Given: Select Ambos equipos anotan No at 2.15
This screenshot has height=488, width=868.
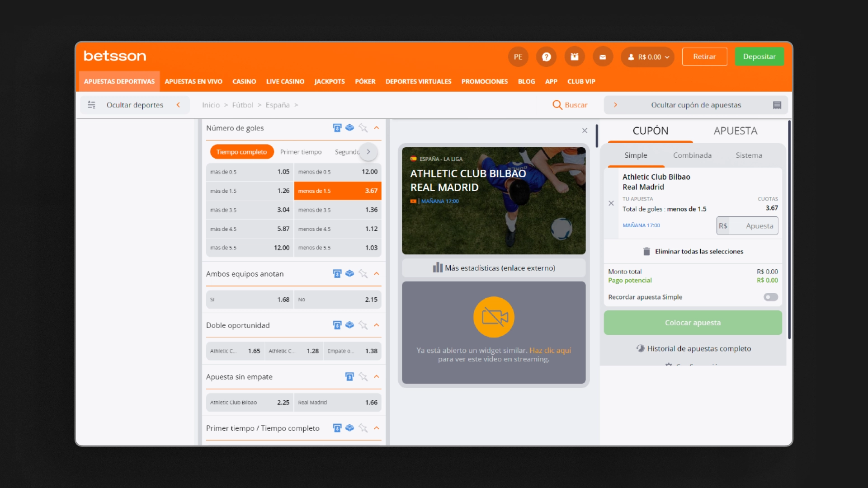Looking at the screenshot, I should (x=338, y=300).
